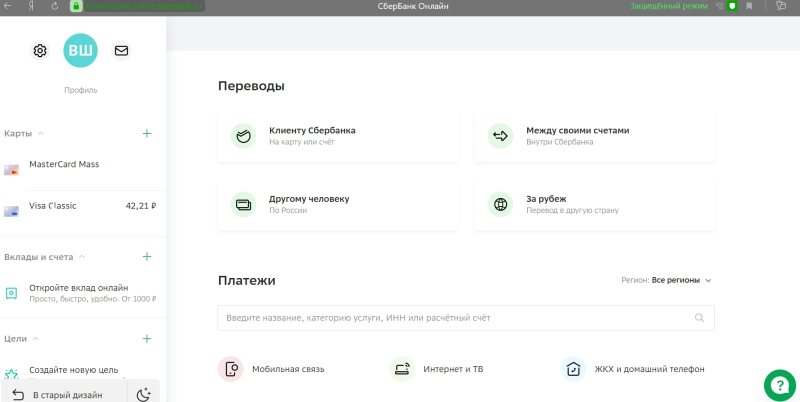Switch back via В старый дизайн

pyautogui.click(x=60, y=394)
